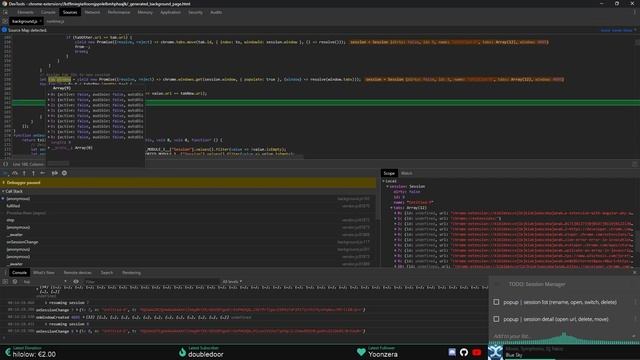
Task: Switch to the Elements panel tab
Action: pyautogui.click(x=25, y=12)
